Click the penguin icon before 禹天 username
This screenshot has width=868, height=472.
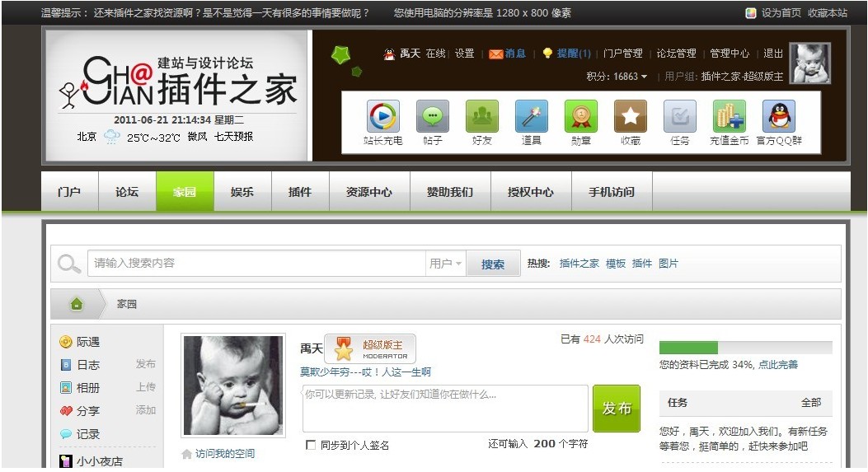389,54
